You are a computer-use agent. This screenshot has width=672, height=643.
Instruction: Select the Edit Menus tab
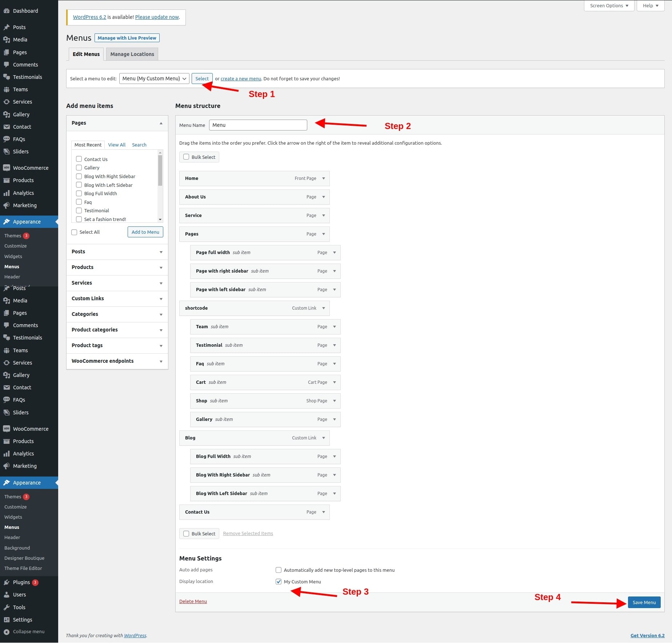[86, 54]
